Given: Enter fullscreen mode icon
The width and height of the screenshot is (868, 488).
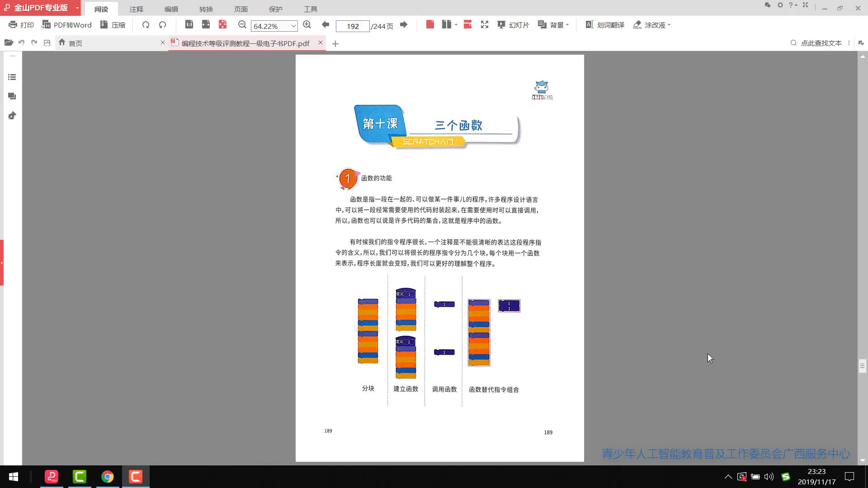Looking at the screenshot, I should pos(485,25).
